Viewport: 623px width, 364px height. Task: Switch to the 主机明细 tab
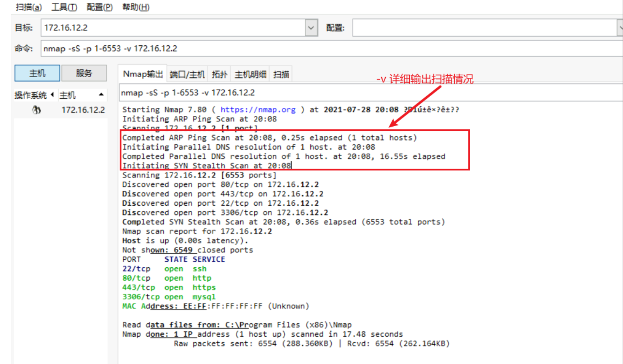pos(250,74)
